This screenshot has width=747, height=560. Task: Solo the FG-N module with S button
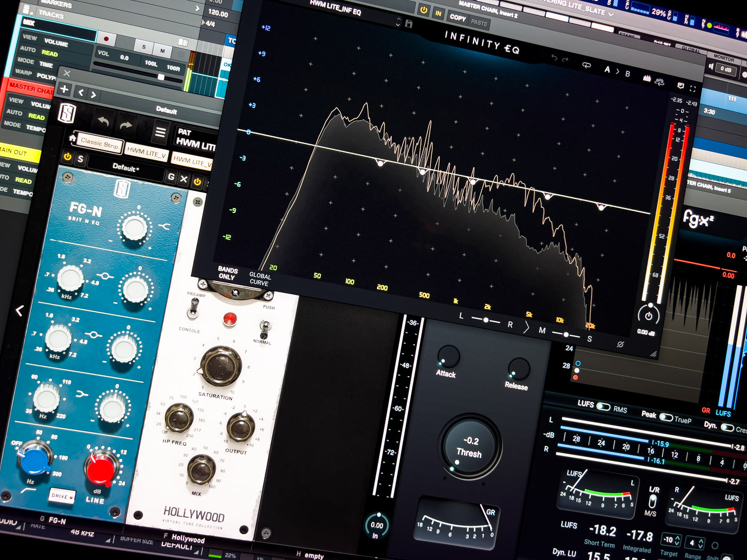click(80, 159)
